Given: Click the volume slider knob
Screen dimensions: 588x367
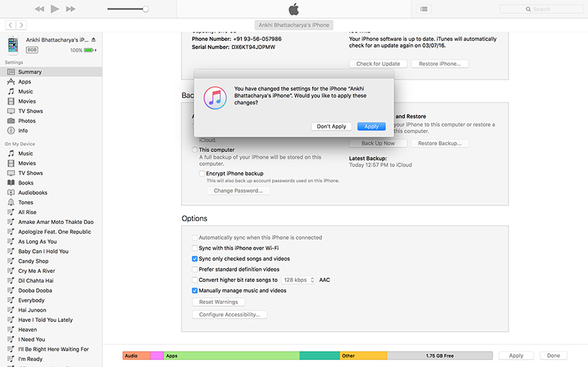Looking at the screenshot, I should pos(145,9).
